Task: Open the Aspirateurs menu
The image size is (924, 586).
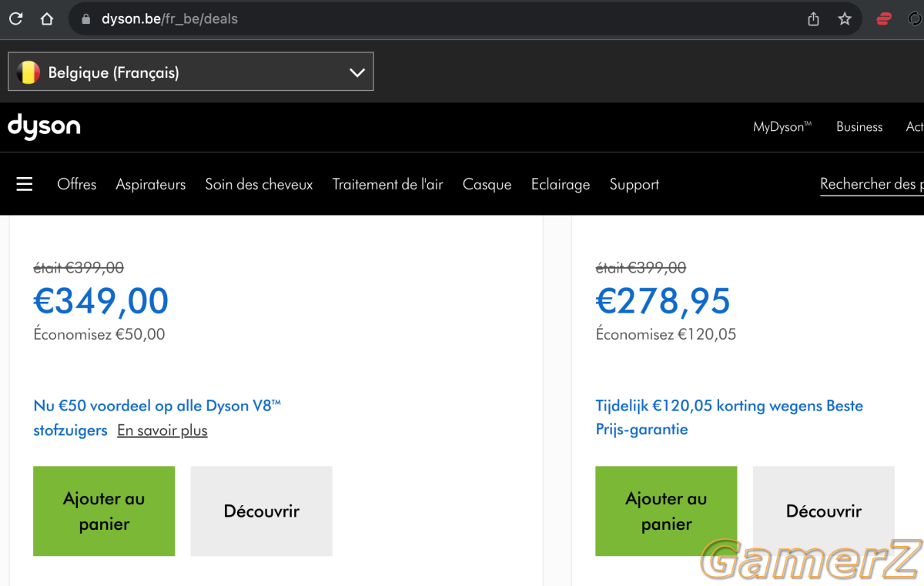Action: click(x=151, y=184)
